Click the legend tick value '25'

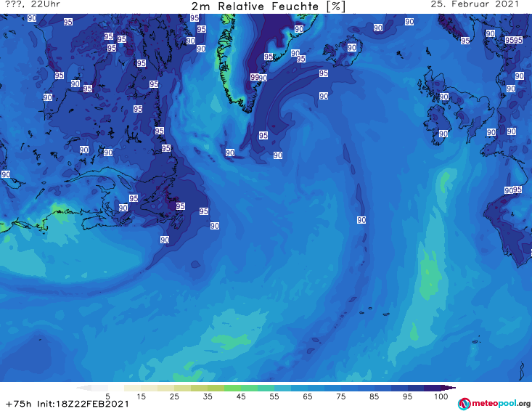(174, 396)
